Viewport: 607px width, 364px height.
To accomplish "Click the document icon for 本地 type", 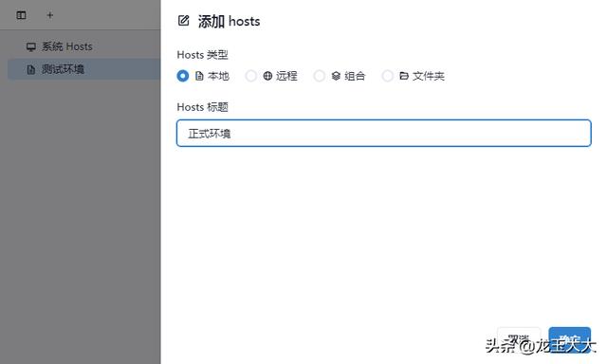I will pyautogui.click(x=199, y=76).
